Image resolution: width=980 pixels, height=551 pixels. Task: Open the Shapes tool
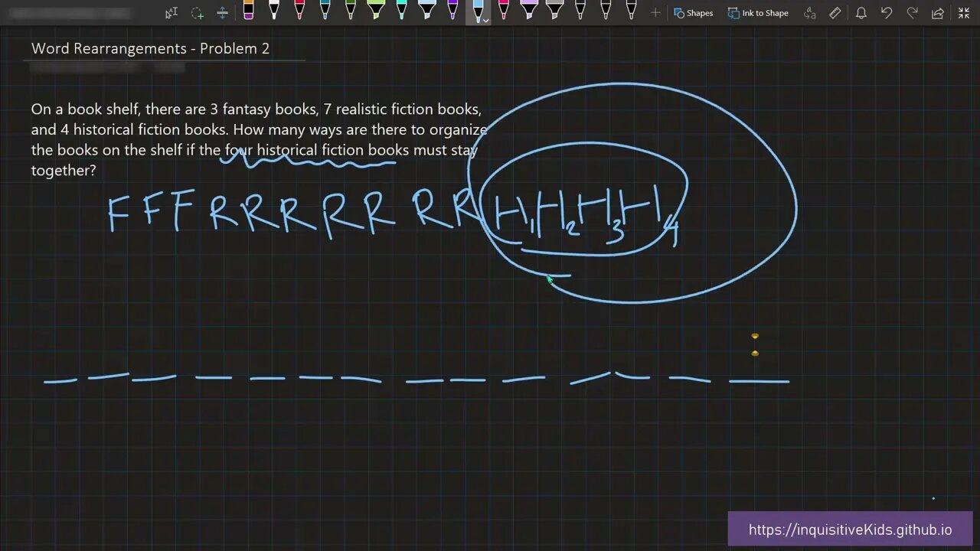[694, 12]
